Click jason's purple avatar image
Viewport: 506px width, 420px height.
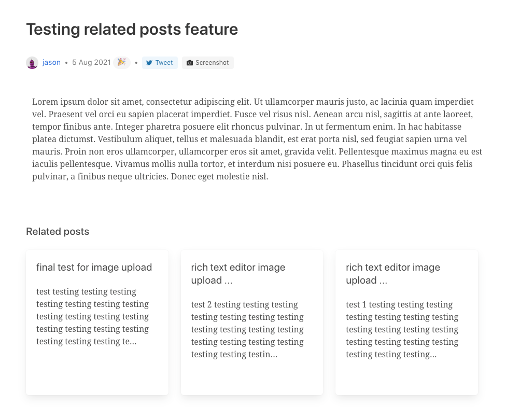[x=32, y=63]
